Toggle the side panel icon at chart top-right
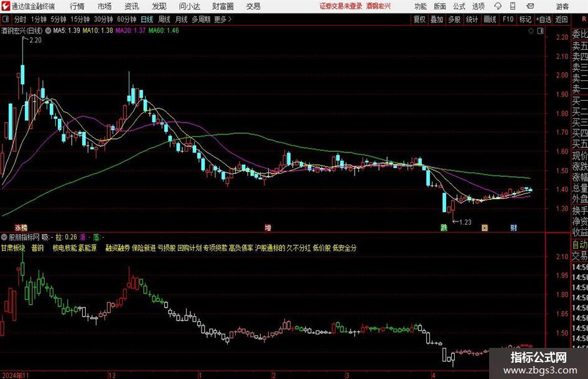This screenshot has width=588, height=379. click(540, 30)
